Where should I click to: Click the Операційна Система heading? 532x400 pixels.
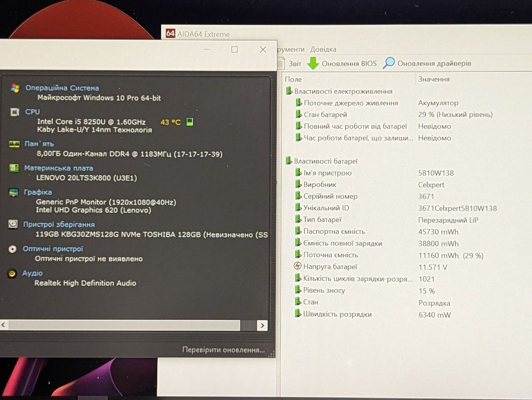click(62, 88)
